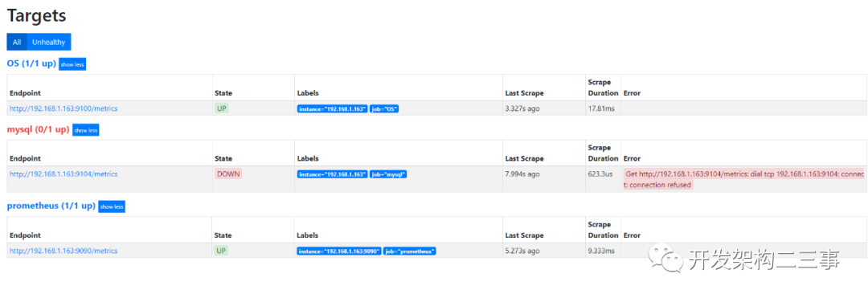Image resolution: width=868 pixels, height=298 pixels.
Task: Open the mysql (0/1 up) heading link
Action: 39,129
